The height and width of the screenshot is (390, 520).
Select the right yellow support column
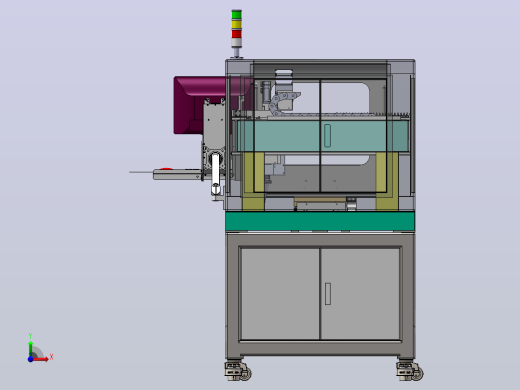pos(387,181)
